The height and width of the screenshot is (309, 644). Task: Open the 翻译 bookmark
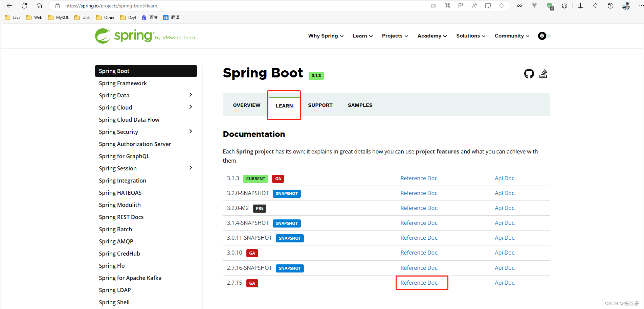171,18
